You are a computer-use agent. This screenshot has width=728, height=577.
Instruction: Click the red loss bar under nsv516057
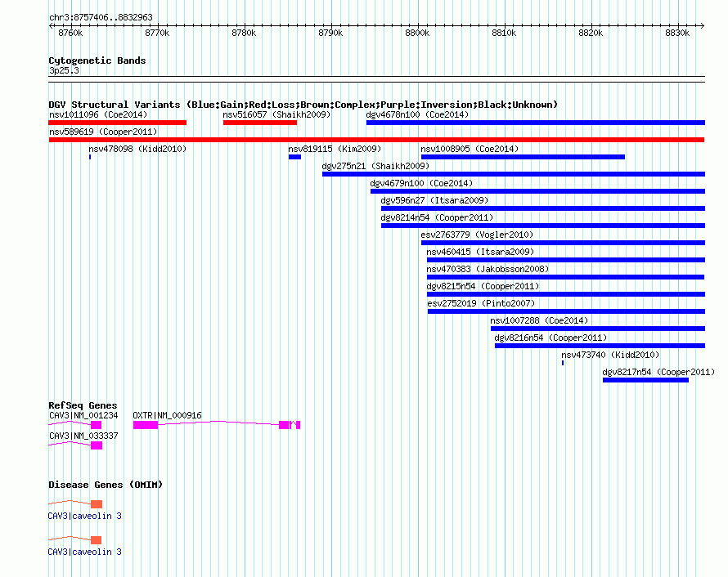pyautogui.click(x=260, y=123)
